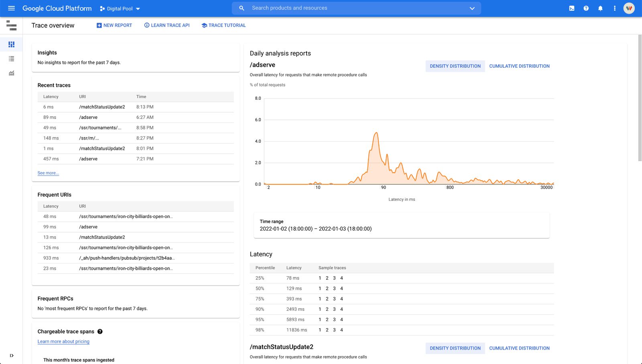Click the 933 ms push-handlers pubsub URI

pyautogui.click(x=136, y=258)
